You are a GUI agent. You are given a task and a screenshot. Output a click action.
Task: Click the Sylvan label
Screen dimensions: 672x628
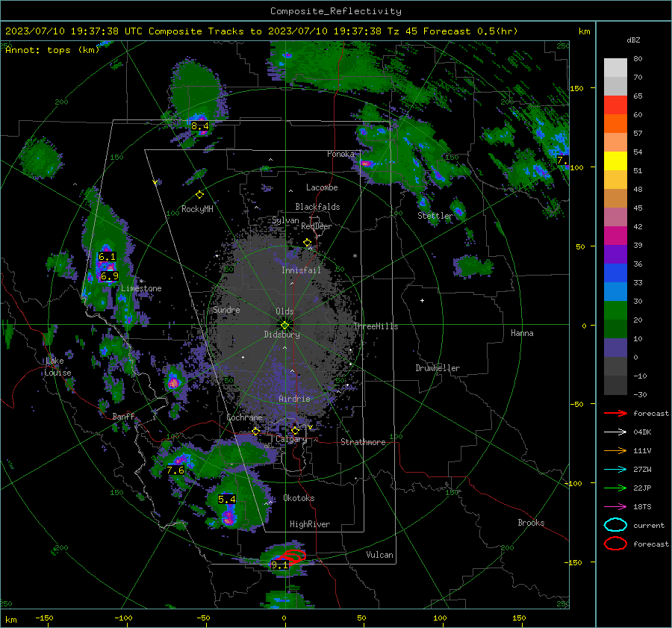point(285,221)
